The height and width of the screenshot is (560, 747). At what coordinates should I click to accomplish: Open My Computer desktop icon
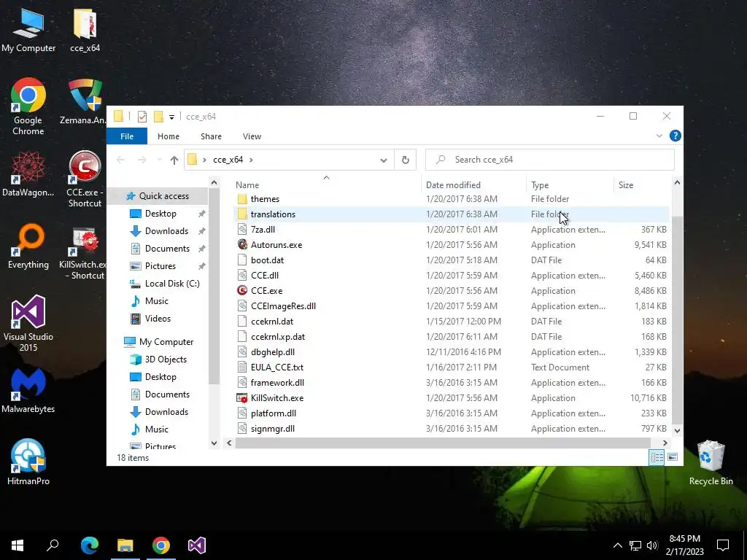tap(28, 29)
